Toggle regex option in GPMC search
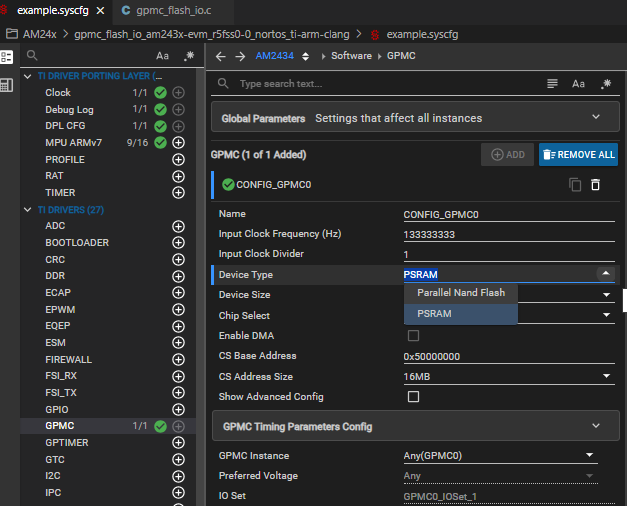 point(606,84)
